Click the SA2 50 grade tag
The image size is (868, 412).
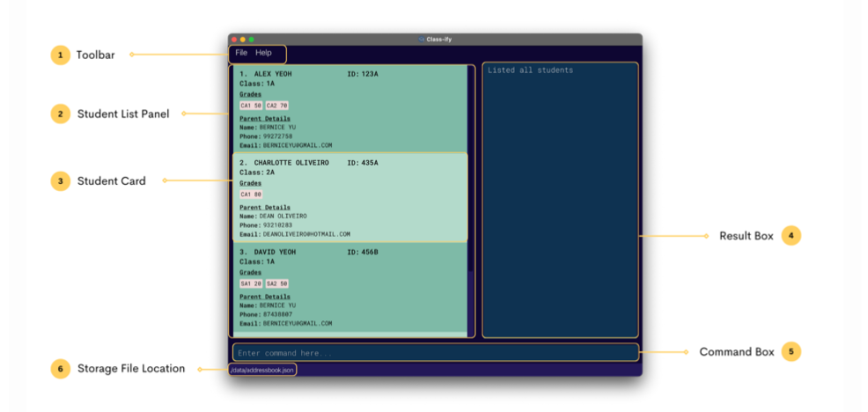tap(276, 283)
